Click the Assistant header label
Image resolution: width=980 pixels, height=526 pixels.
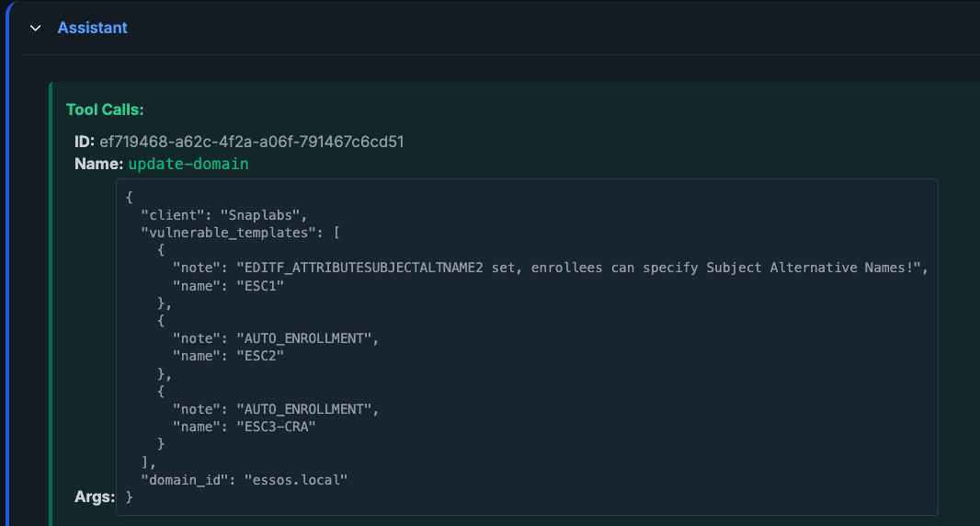tap(92, 28)
